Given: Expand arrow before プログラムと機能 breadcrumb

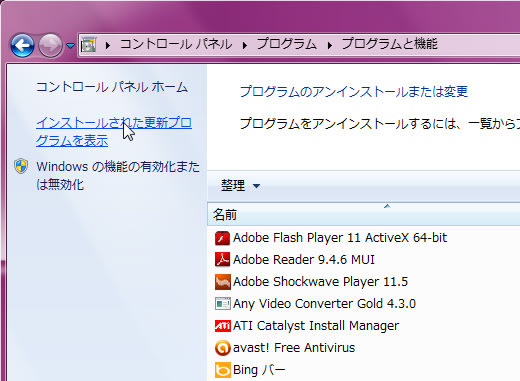Looking at the screenshot, I should pos(330,45).
